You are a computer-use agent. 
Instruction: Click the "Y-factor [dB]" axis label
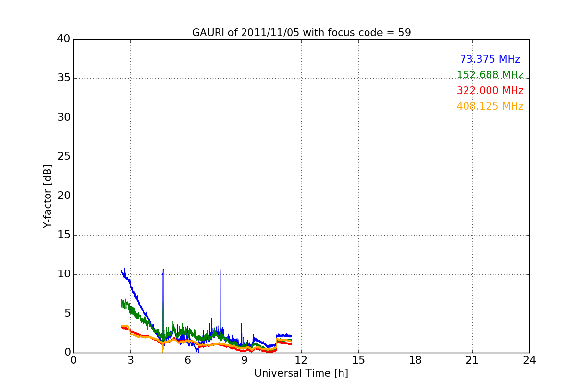point(48,196)
